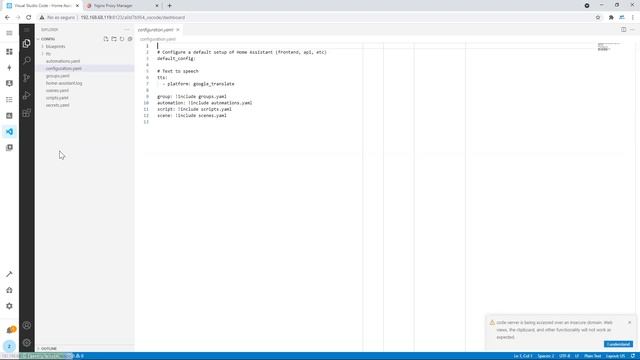This screenshot has height=360, width=640.
Task: Select the VS Code Explorer activity icon
Action: click(27, 43)
